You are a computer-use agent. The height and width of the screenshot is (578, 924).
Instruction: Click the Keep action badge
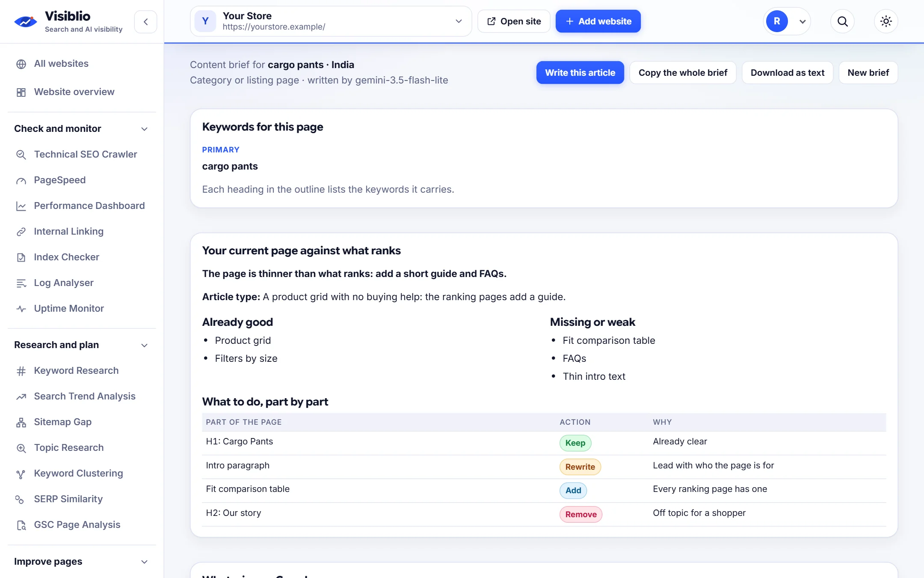tap(575, 443)
